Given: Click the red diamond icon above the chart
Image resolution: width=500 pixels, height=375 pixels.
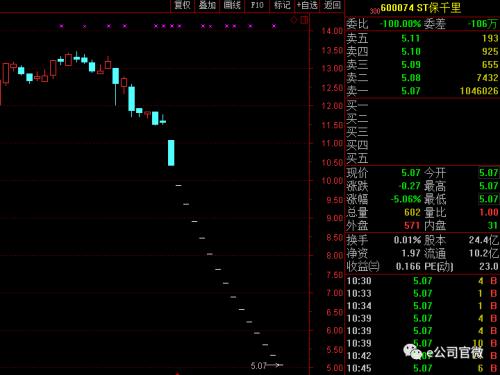Looking at the screenshot, I should (x=294, y=20).
